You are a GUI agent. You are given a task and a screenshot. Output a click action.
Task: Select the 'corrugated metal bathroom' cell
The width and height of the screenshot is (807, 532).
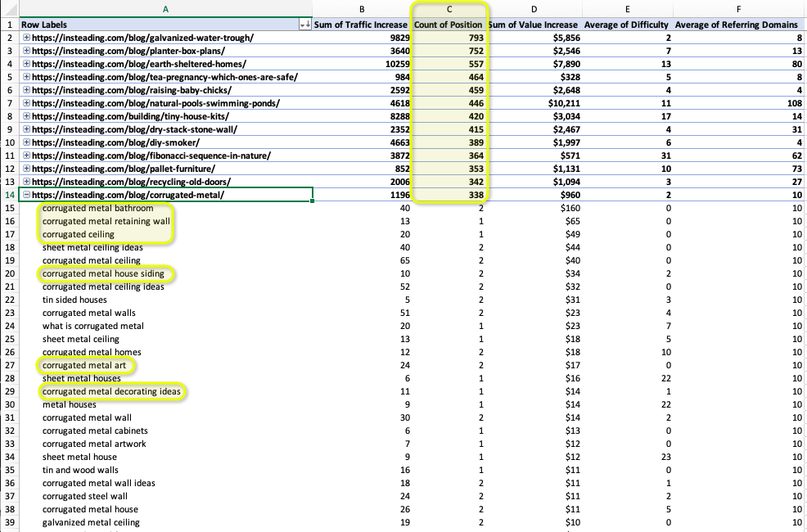tap(165, 208)
